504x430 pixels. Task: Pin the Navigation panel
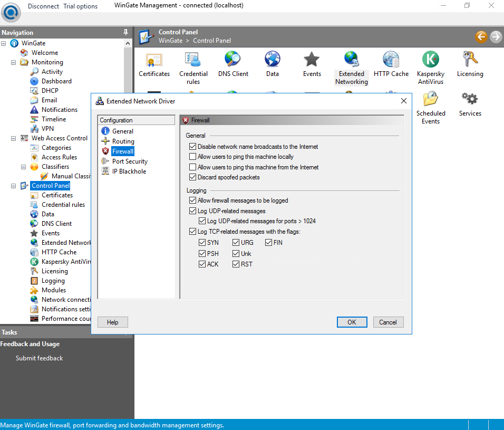tap(125, 33)
